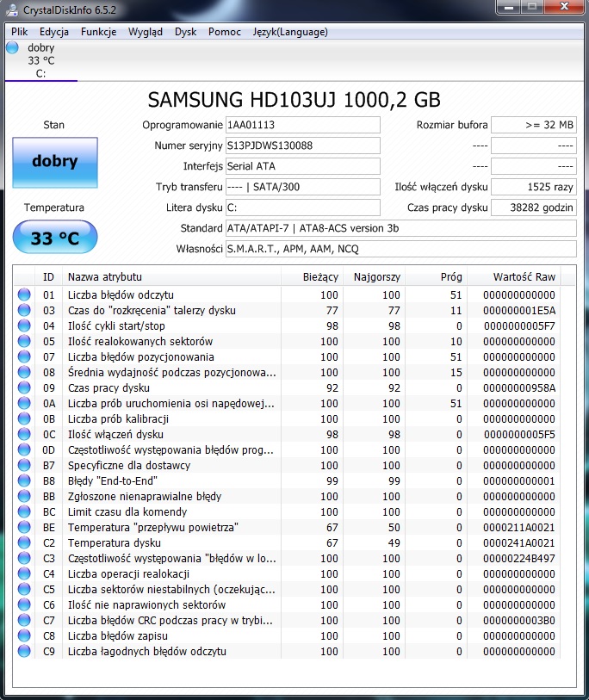The height and width of the screenshot is (700, 589).
Task: Select 'Liczba błędów odczytu' attribute name
Action: pyautogui.click(x=121, y=294)
